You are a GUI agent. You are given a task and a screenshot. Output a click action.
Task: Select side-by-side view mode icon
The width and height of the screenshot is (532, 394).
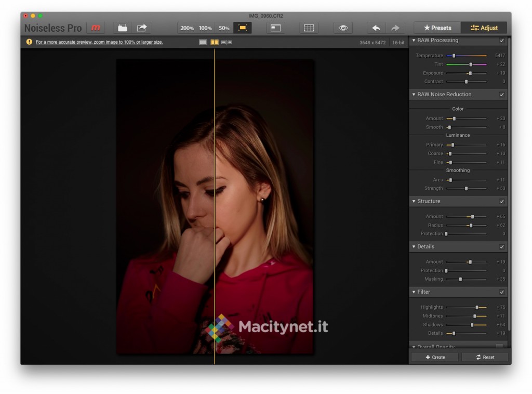pyautogui.click(x=227, y=42)
